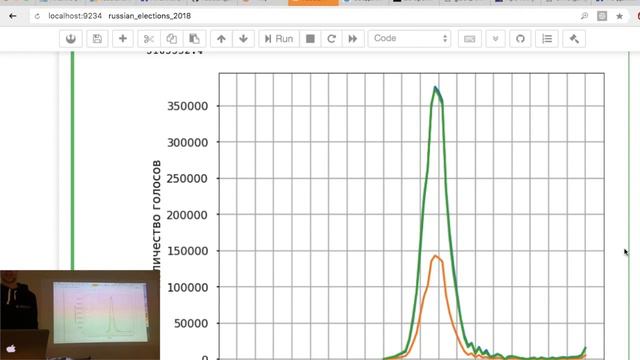Move selected cell up
This screenshot has width=640, height=360.
point(221,39)
